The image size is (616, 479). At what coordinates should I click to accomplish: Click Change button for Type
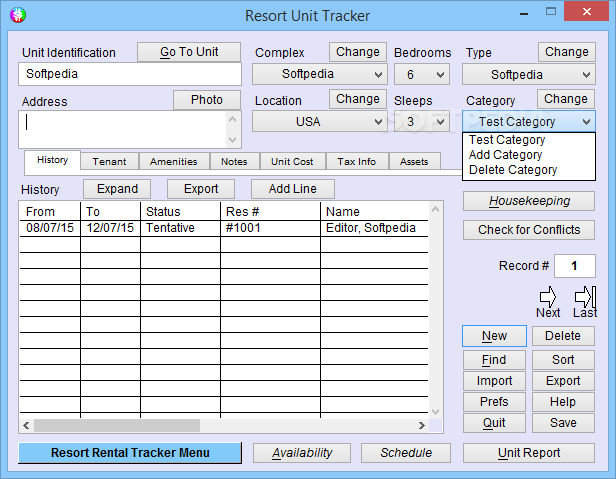(566, 52)
